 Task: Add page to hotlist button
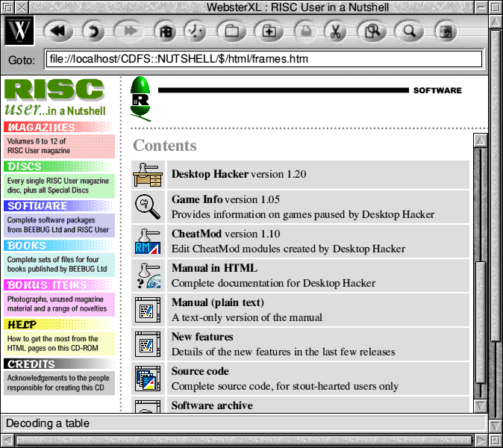(x=269, y=31)
